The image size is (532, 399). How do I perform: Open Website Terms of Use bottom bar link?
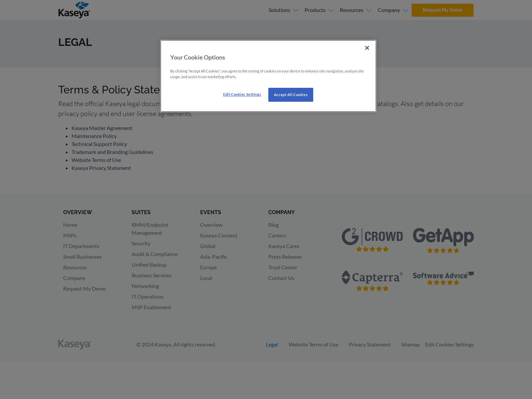tap(313, 344)
